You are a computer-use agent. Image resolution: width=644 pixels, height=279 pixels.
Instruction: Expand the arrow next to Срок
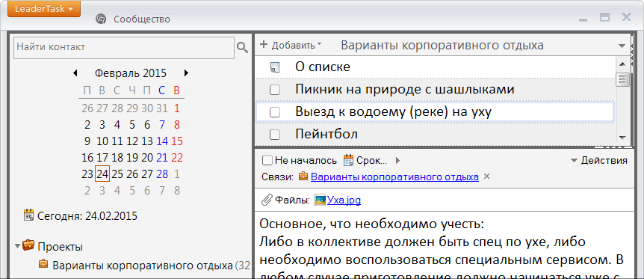coord(397,160)
